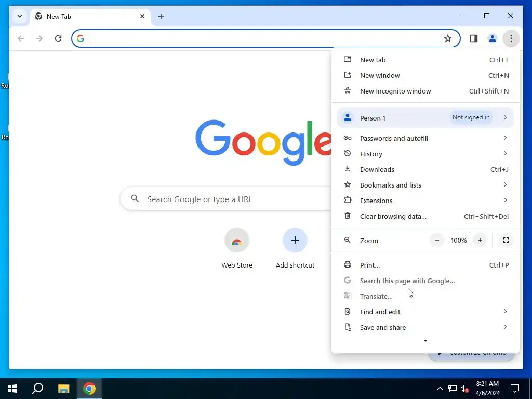The height and width of the screenshot is (399, 532).
Task: Decrease zoom with the minus button
Action: point(437,240)
